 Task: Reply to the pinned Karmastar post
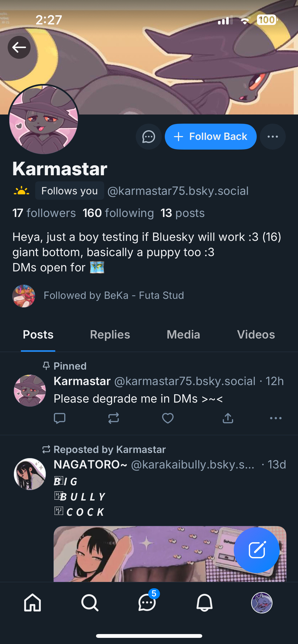point(60,418)
